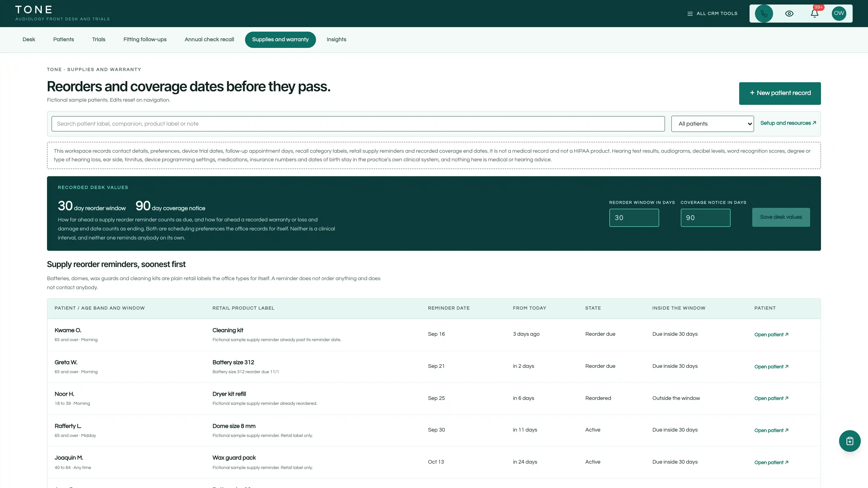Select the Dryer kit refill product label

point(229,394)
